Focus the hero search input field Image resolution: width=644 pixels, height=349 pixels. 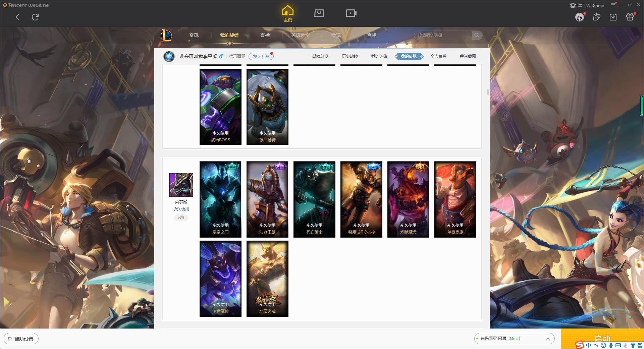(x=443, y=35)
